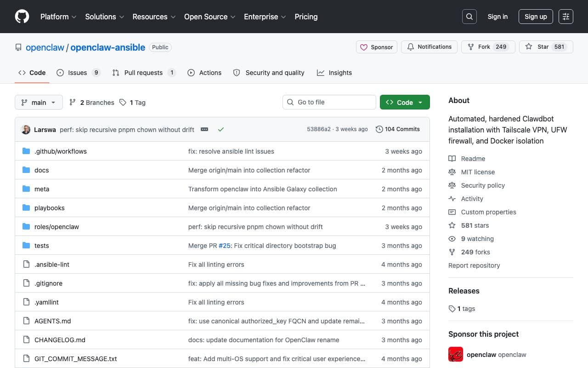The image size is (588, 368).
Task: Open GIT_COMMIT_MESSAGE.txt file
Action: pos(76,359)
